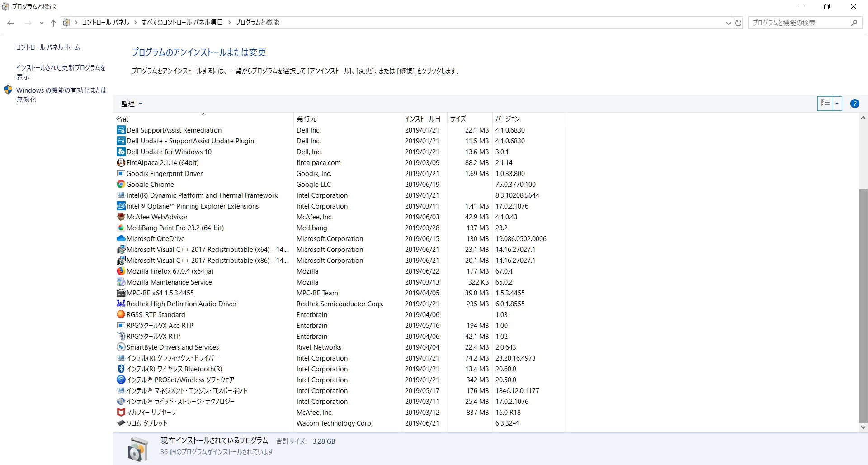Open the 整理 dropdown menu

pyautogui.click(x=131, y=104)
